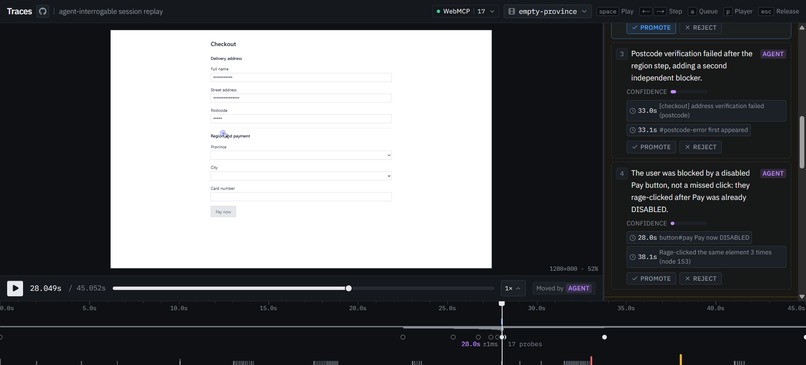Click the Full name field in replay
Image resolution: width=806 pixels, height=365 pixels.
[301, 77]
